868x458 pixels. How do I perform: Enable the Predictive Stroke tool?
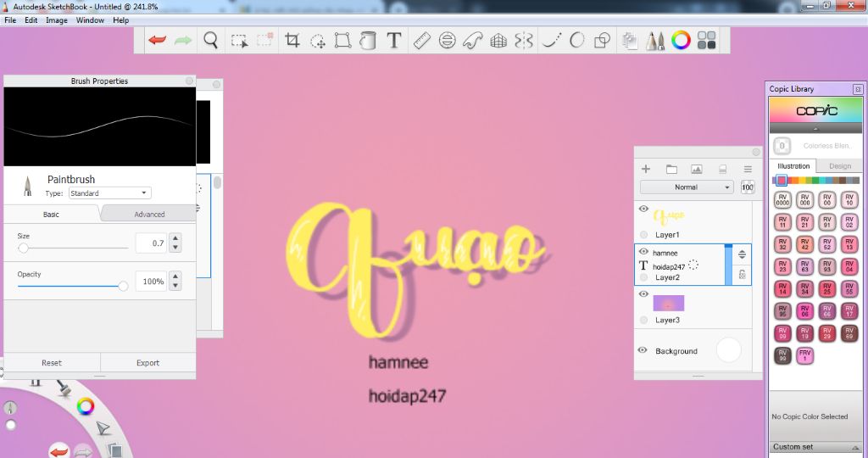coord(576,41)
